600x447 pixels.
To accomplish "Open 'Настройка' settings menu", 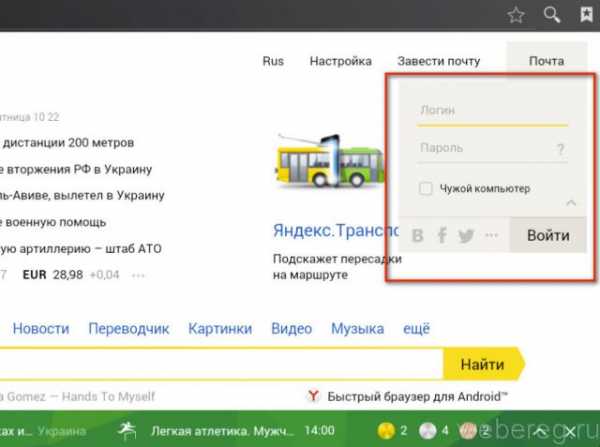I will click(341, 61).
